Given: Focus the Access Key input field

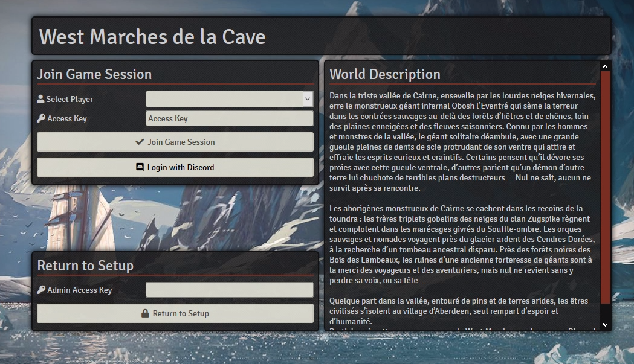Looking at the screenshot, I should [229, 118].
